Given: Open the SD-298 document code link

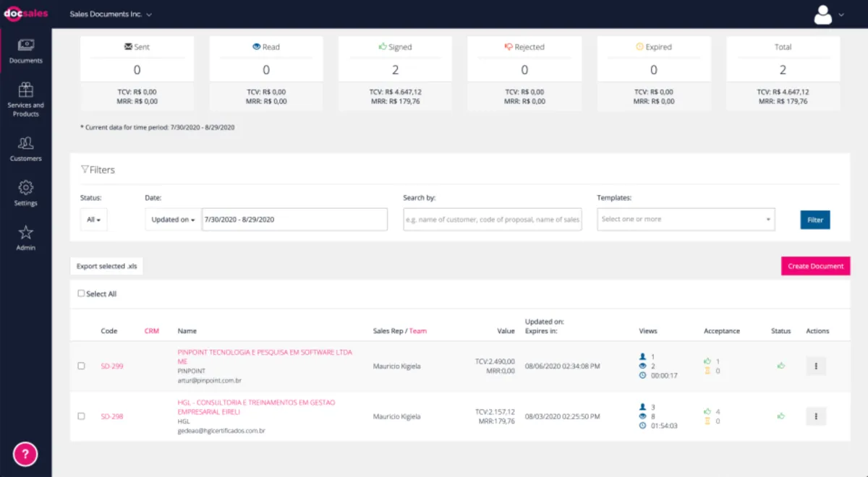Looking at the screenshot, I should [112, 416].
